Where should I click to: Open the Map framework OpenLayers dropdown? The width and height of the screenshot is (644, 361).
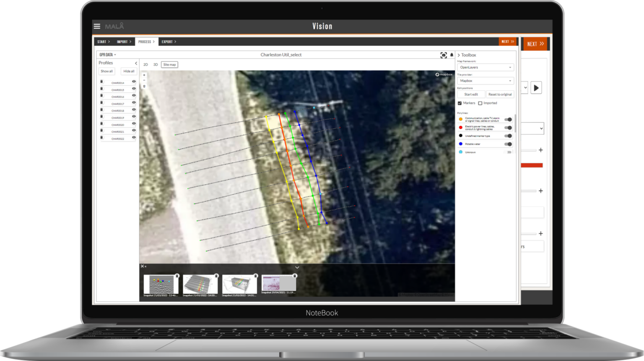tap(485, 67)
